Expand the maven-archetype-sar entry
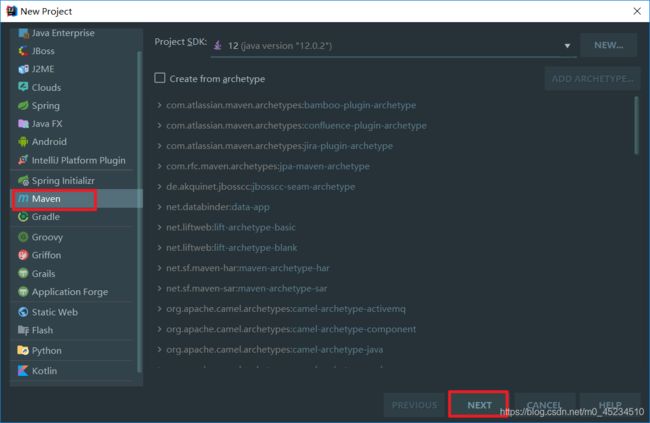 pyautogui.click(x=159, y=288)
